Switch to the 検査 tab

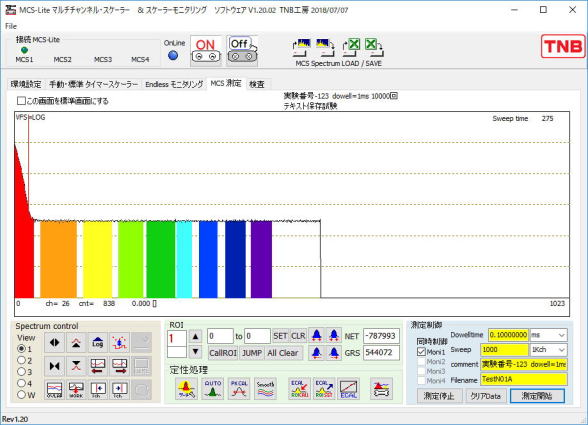pos(257,84)
